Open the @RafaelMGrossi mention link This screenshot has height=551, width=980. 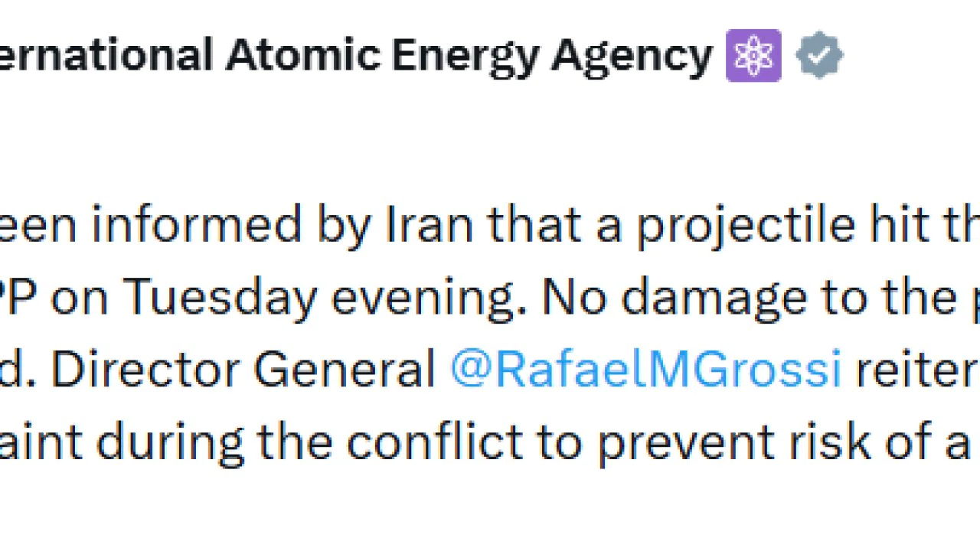(x=645, y=369)
